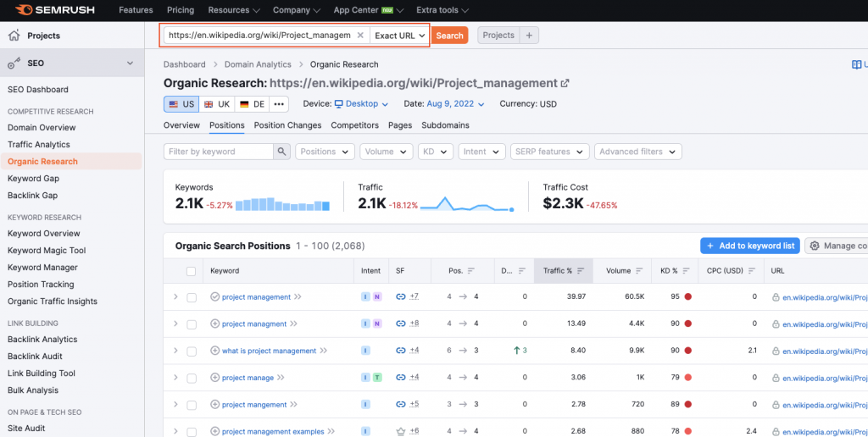The width and height of the screenshot is (868, 437).
Task: Tick checkbox for 'project management examples' row
Action: tap(192, 432)
